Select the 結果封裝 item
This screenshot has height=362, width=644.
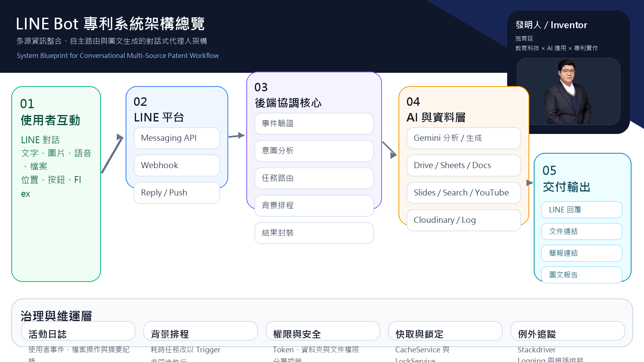pos(314,233)
